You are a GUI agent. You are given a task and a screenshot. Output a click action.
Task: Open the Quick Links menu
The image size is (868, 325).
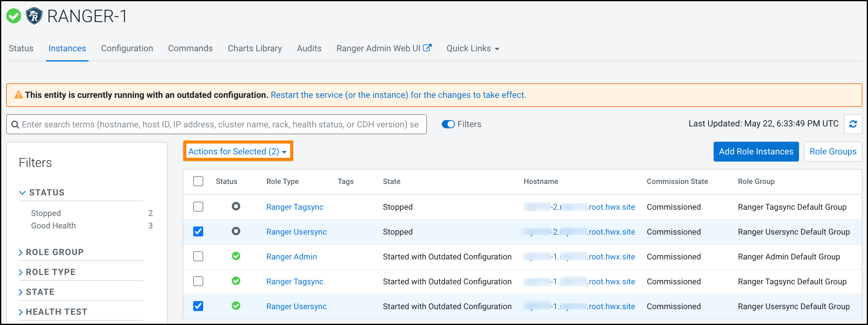[x=472, y=48]
